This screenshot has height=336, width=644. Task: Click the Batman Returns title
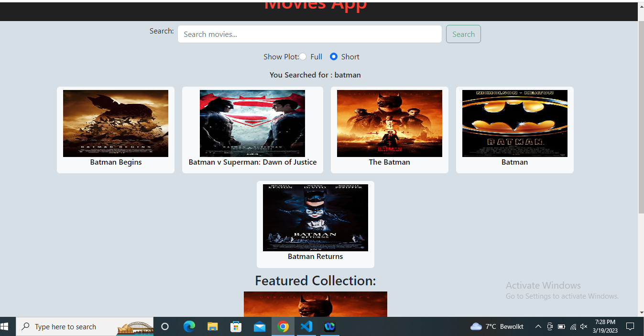point(316,257)
